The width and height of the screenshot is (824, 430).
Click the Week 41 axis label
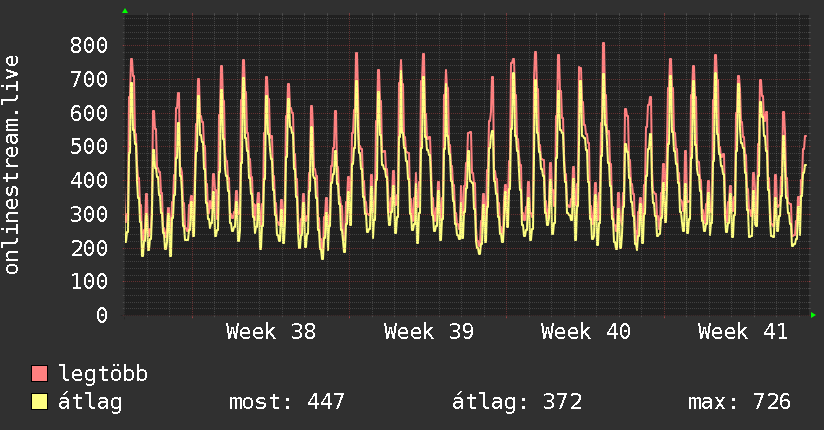click(x=743, y=332)
